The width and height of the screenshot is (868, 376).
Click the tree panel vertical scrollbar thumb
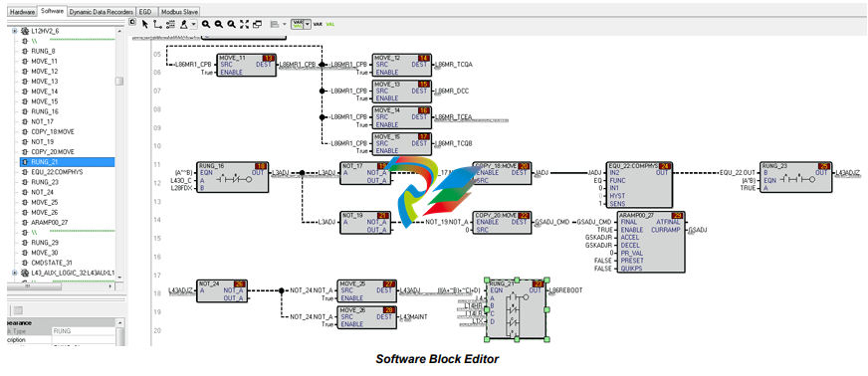(119, 82)
